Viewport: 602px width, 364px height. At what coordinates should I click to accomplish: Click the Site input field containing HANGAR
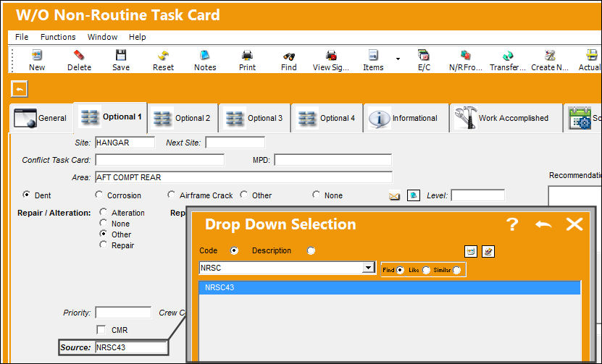(x=125, y=143)
